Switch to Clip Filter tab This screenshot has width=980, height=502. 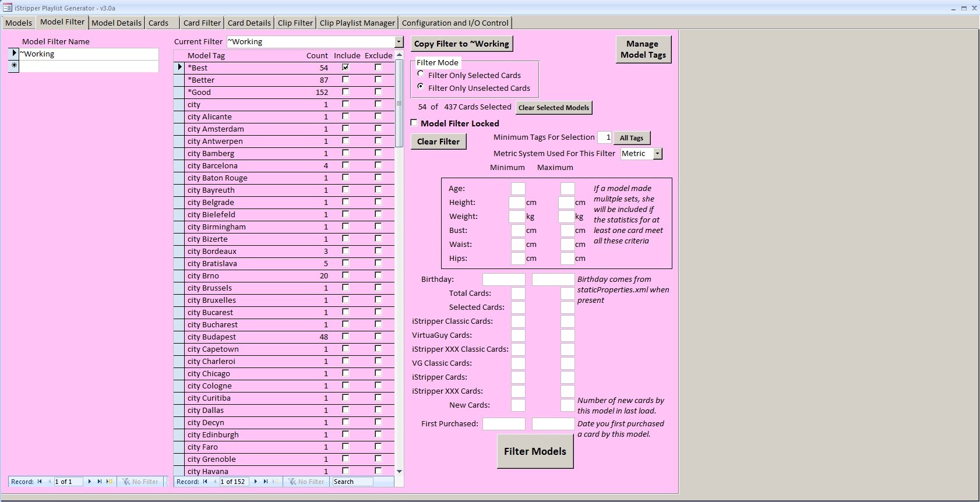pos(295,23)
